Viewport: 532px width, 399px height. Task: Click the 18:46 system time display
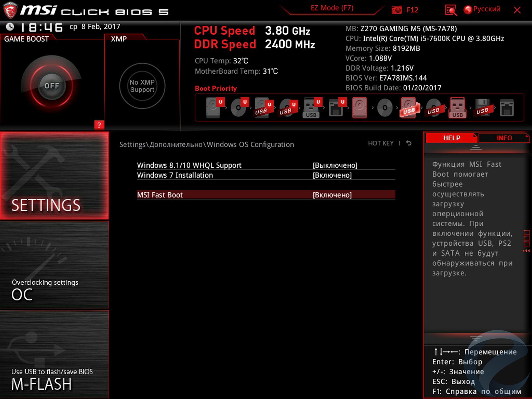pyautogui.click(x=42, y=27)
